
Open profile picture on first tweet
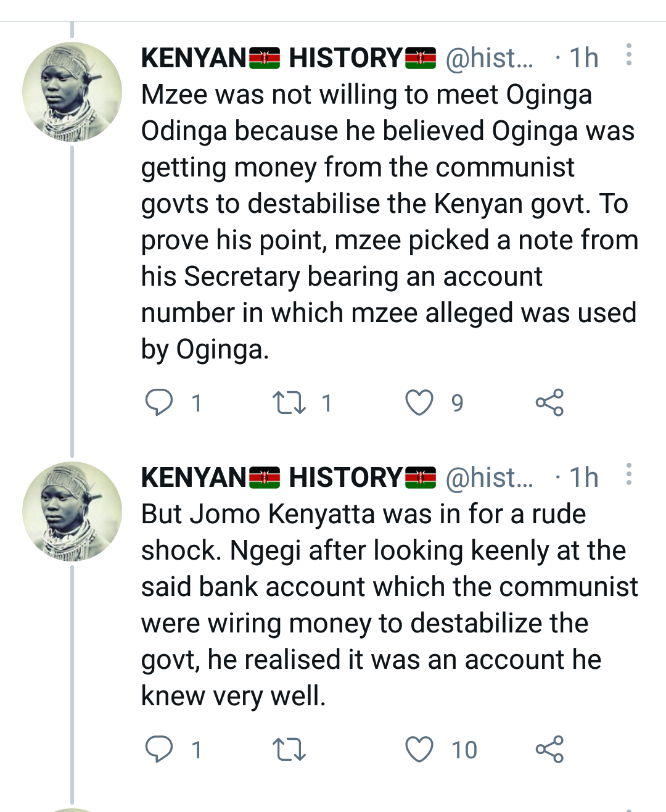[72, 92]
